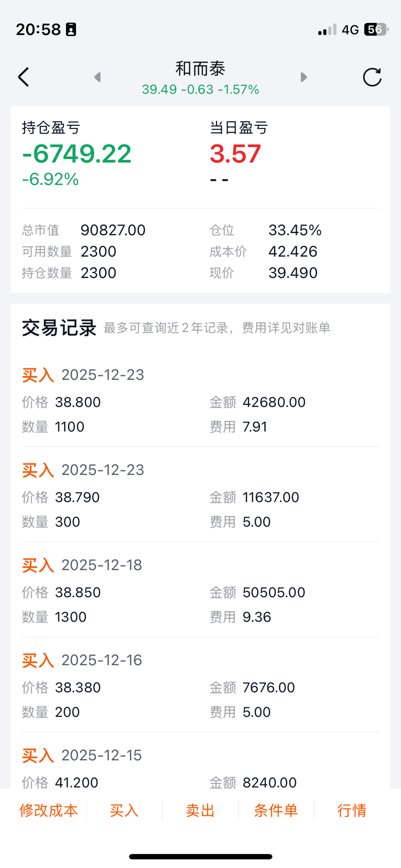Tap the 持仓盈亏 value -6749.22
Screen dimensions: 401x868
point(77,154)
